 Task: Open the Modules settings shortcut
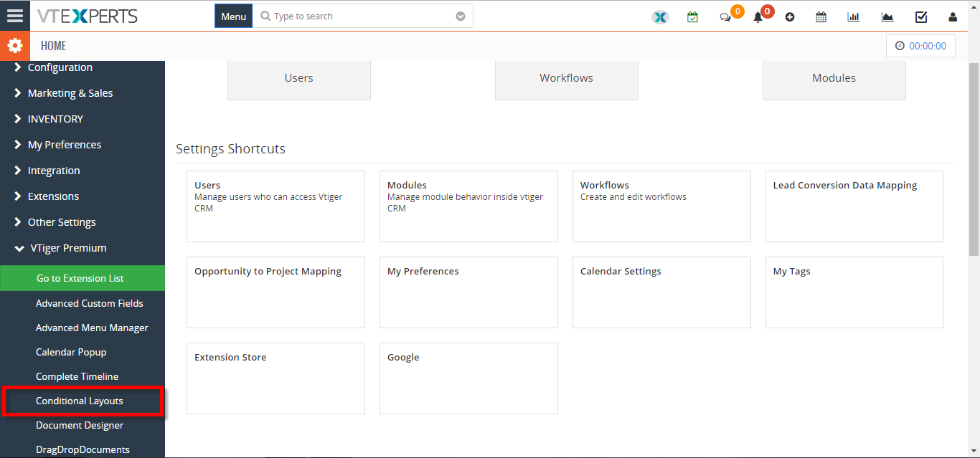468,206
